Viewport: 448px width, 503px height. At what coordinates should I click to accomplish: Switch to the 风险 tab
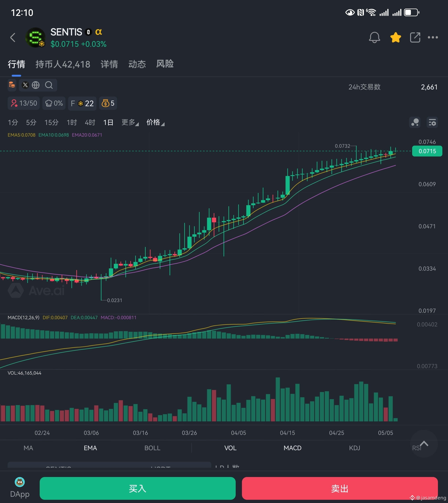165,64
